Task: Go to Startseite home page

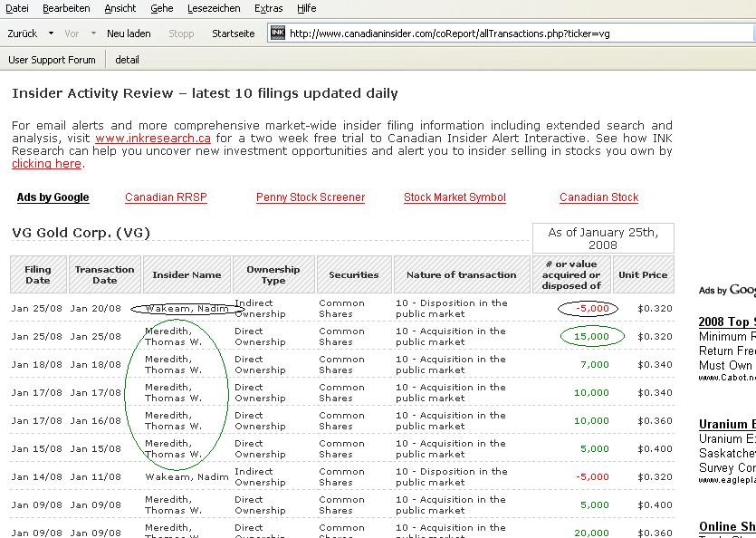Action: [234, 34]
